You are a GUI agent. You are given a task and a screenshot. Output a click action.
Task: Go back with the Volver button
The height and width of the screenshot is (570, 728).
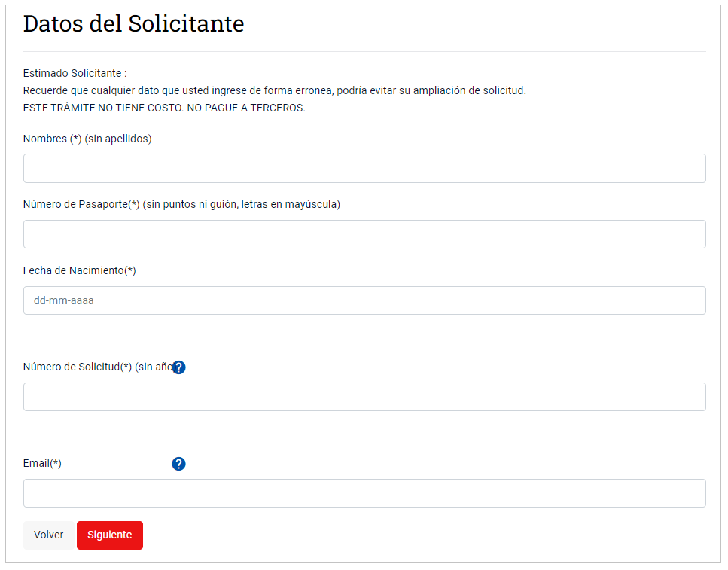(49, 535)
